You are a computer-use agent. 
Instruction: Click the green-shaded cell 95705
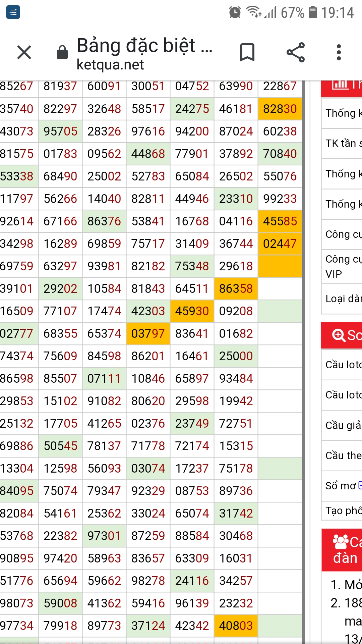(60, 131)
